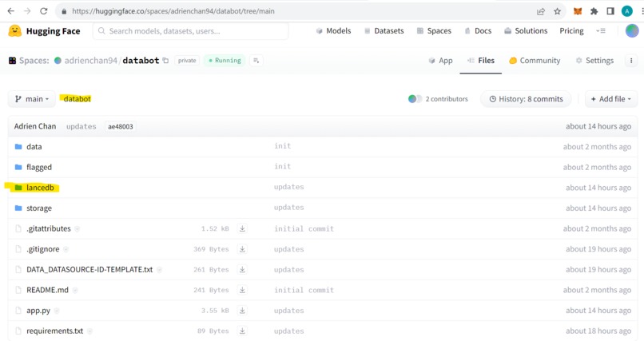Open Models in the top navigation
This screenshot has height=341, width=644.
coord(333,31)
